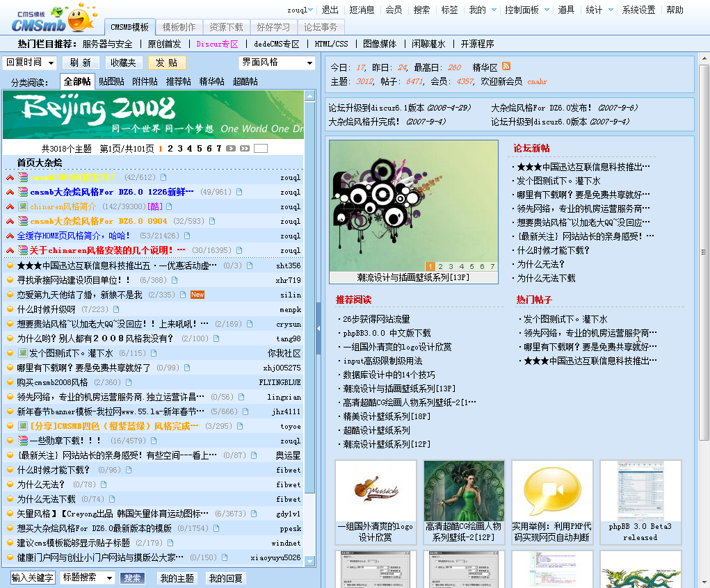
Task: Open the Beijing 2008 banner
Action: 153,115
